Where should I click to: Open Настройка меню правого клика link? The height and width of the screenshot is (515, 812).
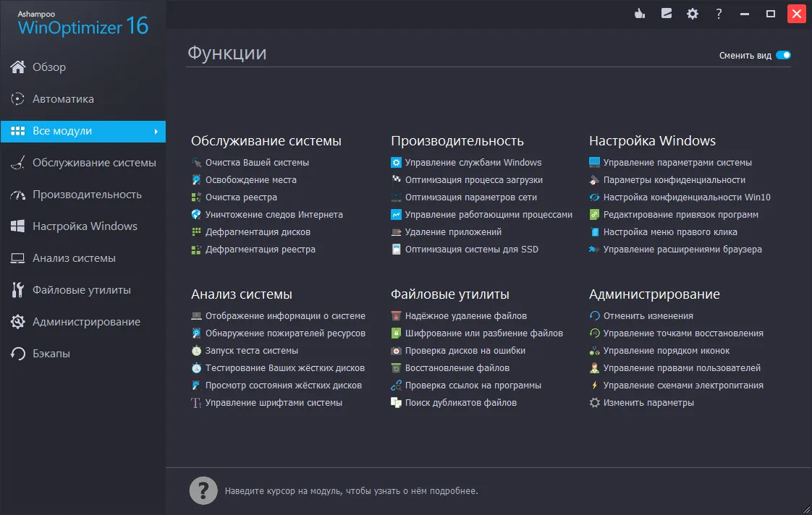670,232
